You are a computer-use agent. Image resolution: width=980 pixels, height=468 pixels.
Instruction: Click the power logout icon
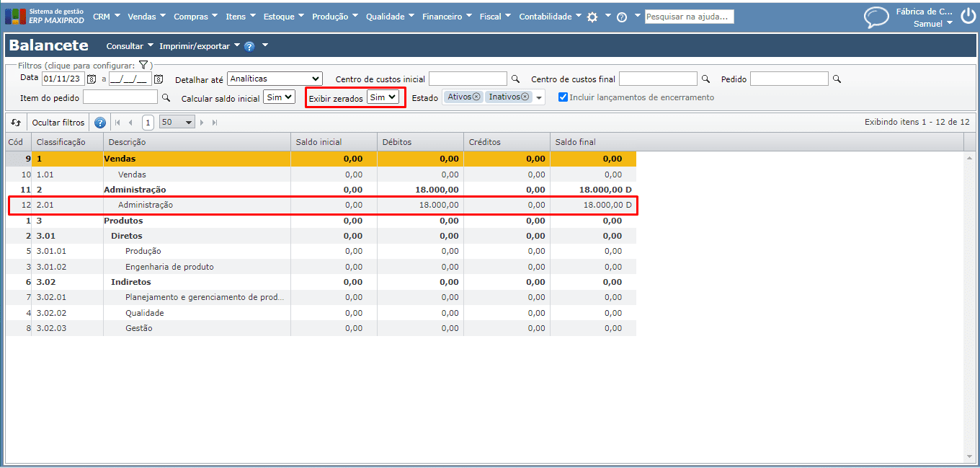tap(967, 17)
